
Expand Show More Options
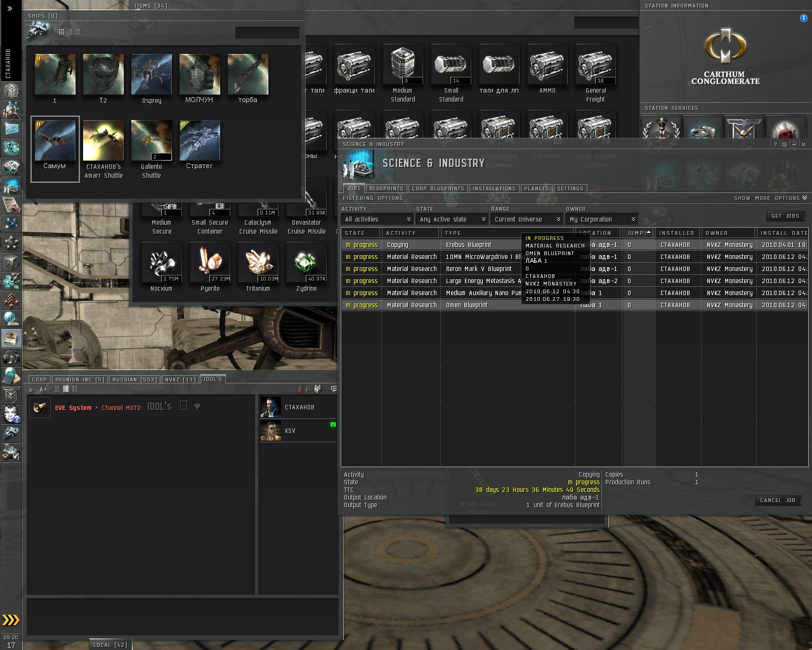pos(771,198)
